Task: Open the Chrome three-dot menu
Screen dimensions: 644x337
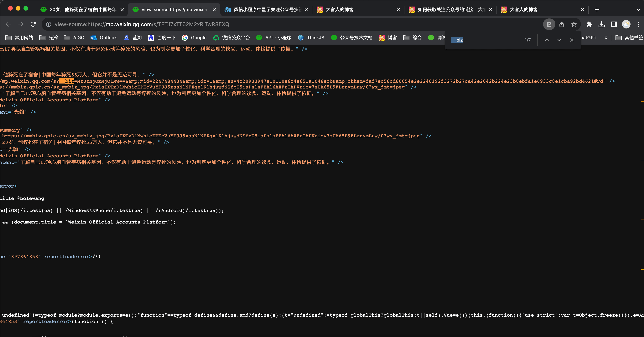Action: click(638, 24)
